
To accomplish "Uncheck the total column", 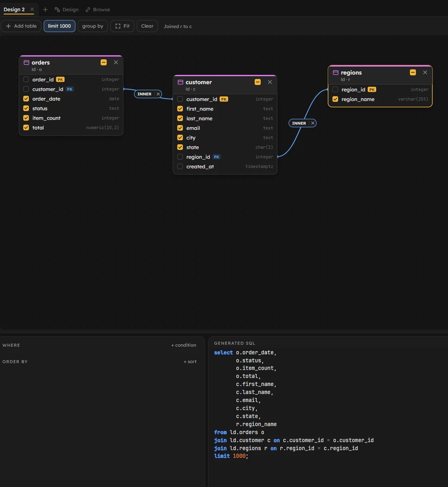I will 26,127.
